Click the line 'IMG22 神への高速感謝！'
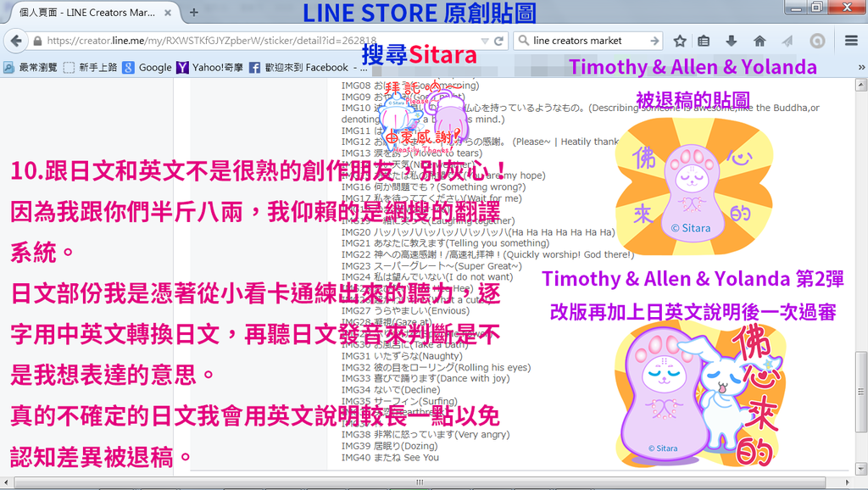Screen dimensions: 868x490 click(x=487, y=254)
